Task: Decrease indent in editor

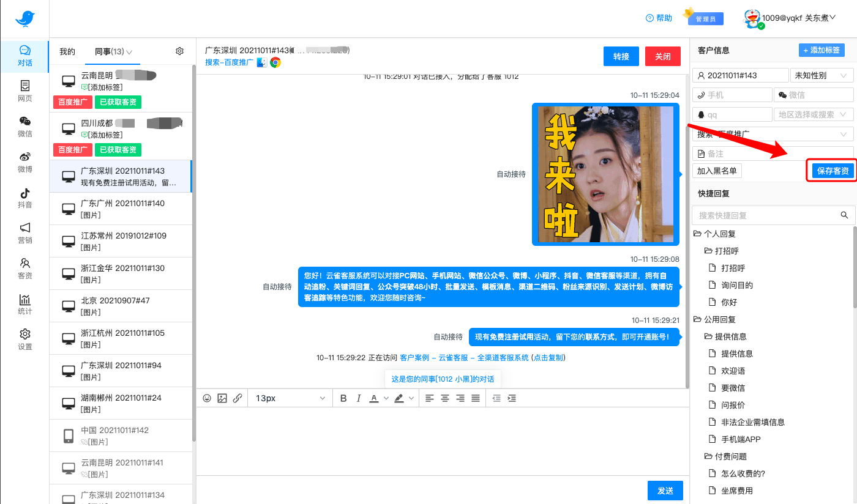Action: 496,398
